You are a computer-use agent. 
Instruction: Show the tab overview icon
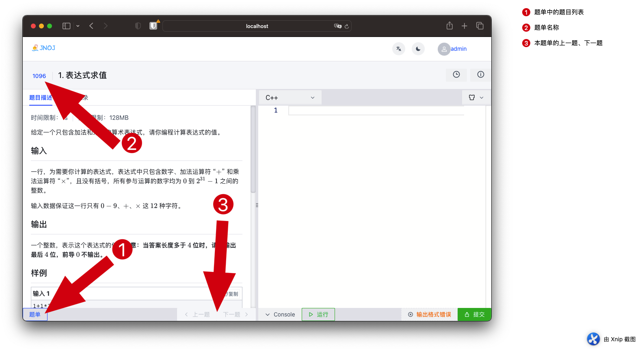click(480, 26)
